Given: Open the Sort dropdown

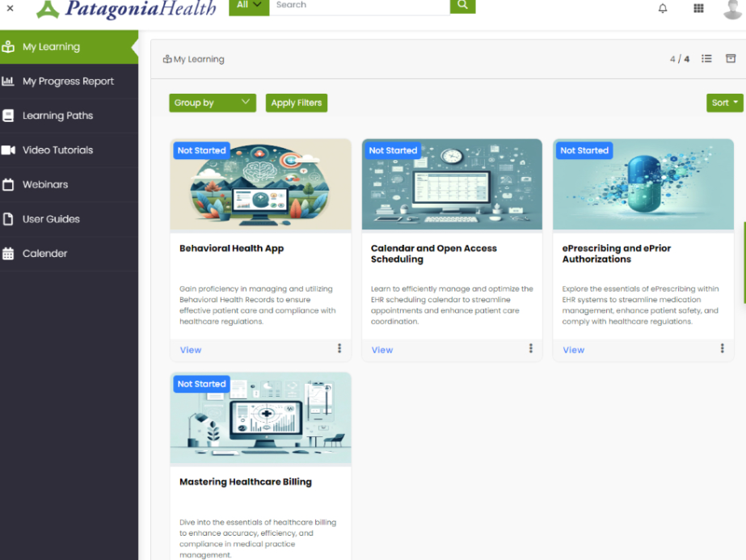Looking at the screenshot, I should tap(723, 103).
